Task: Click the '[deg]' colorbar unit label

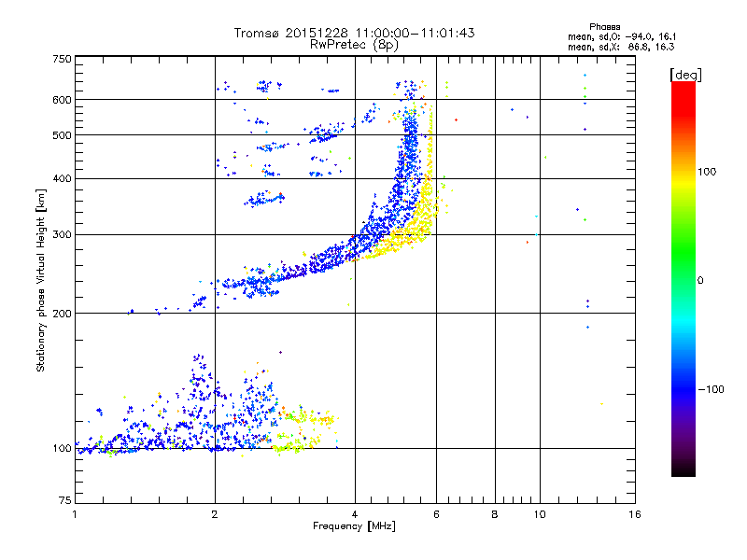Action: point(685,76)
